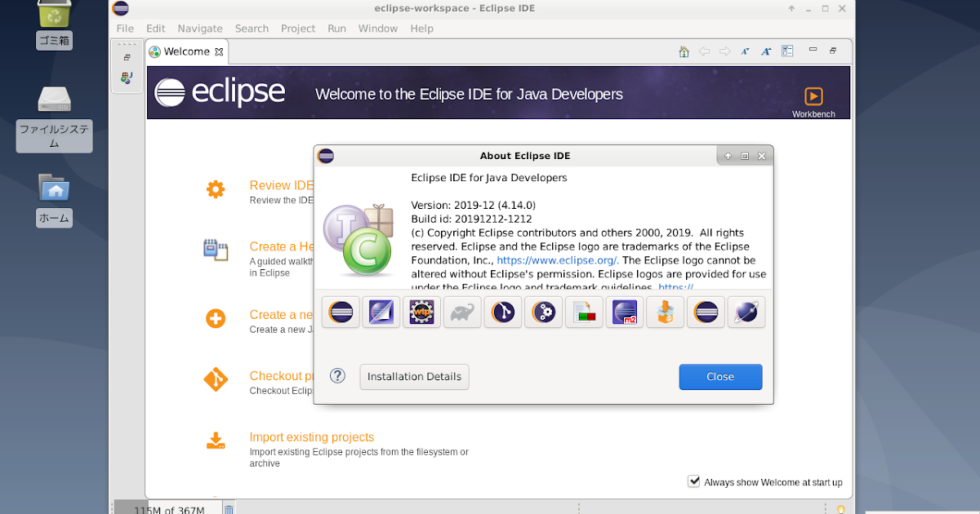This screenshot has width=980, height=514.
Task: Click the grey Gradle elephant feature button
Action: pos(462,312)
